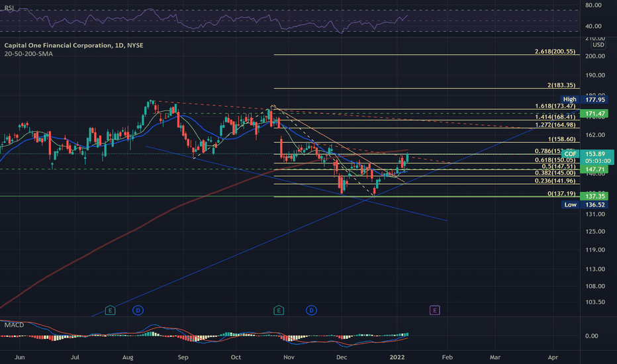Select the MACD pane label
The width and height of the screenshot is (617, 364).
coord(14,325)
